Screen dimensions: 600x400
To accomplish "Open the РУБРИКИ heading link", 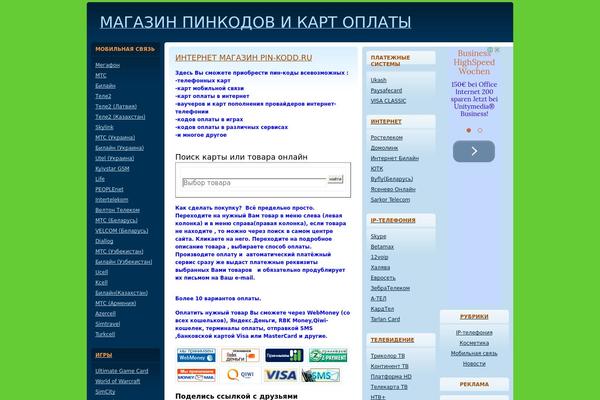I will tap(474, 317).
